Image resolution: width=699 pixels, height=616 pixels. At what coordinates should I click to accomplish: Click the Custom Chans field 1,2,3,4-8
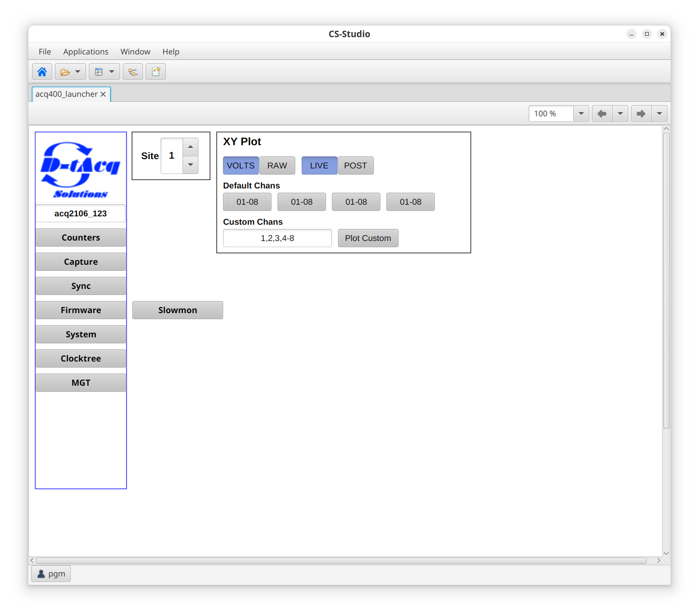277,238
